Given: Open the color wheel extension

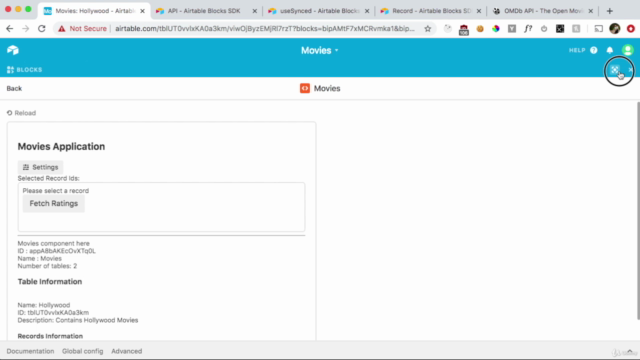Looking at the screenshot, I should coord(496,29).
